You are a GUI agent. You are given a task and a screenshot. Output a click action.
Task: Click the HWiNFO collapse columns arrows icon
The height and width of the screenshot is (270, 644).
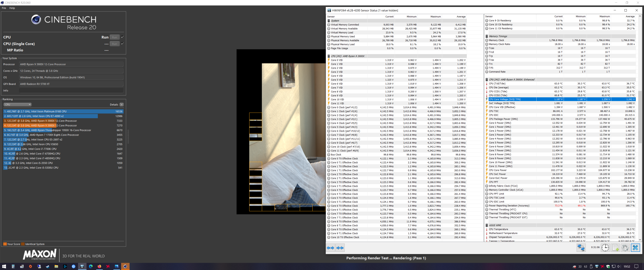(x=340, y=248)
